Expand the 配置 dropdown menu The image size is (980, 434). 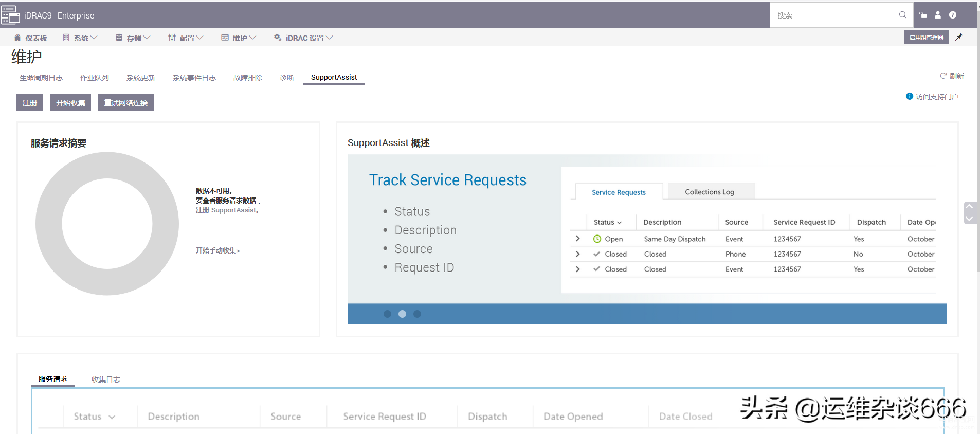pos(200,38)
